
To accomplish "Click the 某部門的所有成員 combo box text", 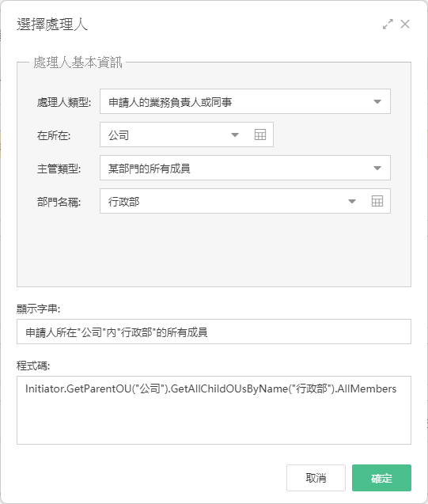I will (150, 169).
